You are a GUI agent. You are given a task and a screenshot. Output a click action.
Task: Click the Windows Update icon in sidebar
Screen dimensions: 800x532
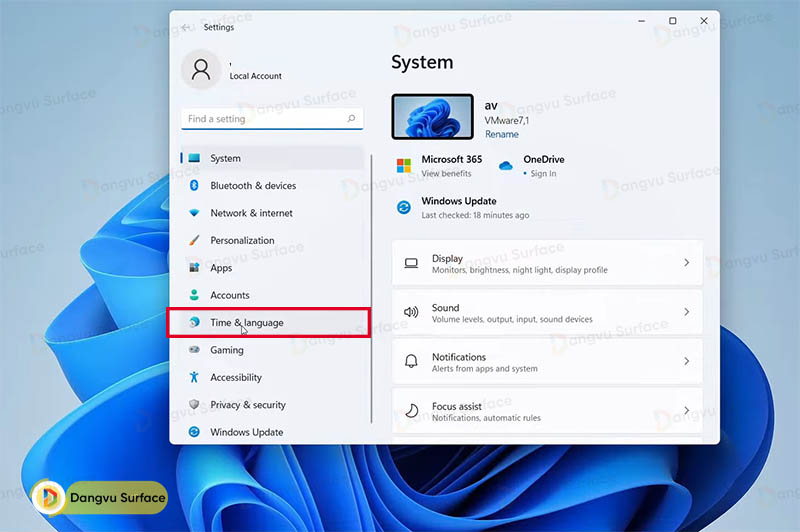click(194, 432)
